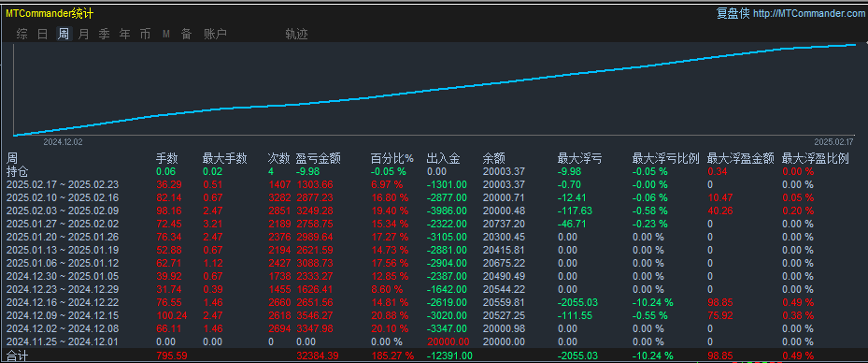Click the 次数 column header
The width and height of the screenshot is (868, 363).
pos(279,158)
